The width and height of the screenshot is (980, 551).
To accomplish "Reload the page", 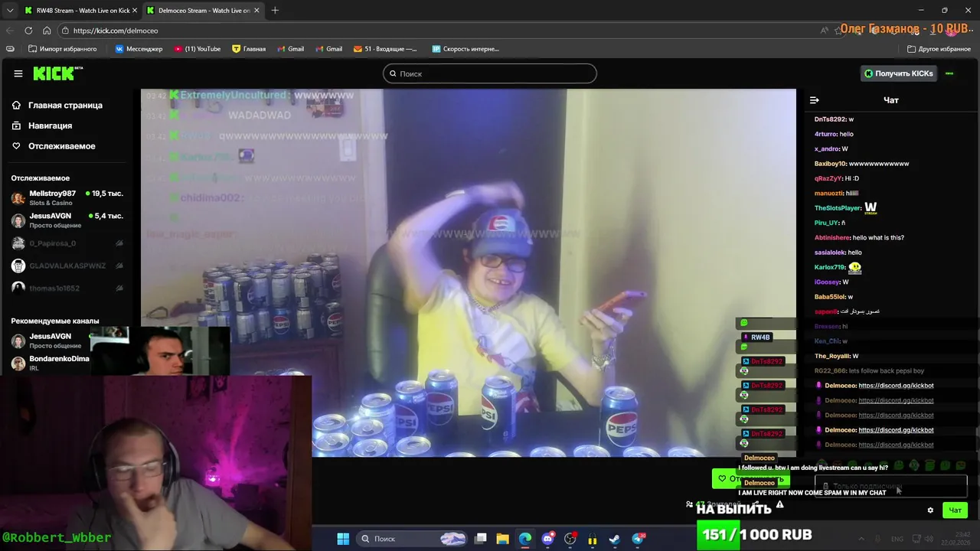I will click(28, 31).
